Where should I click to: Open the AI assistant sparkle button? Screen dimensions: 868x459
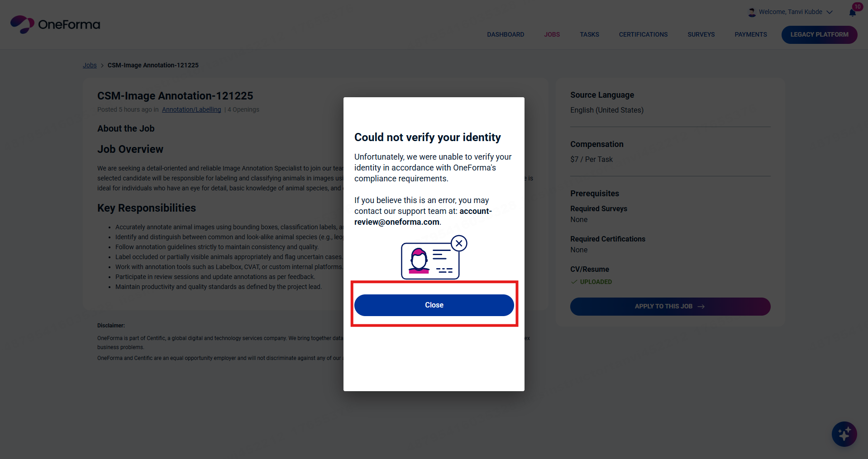(x=844, y=434)
